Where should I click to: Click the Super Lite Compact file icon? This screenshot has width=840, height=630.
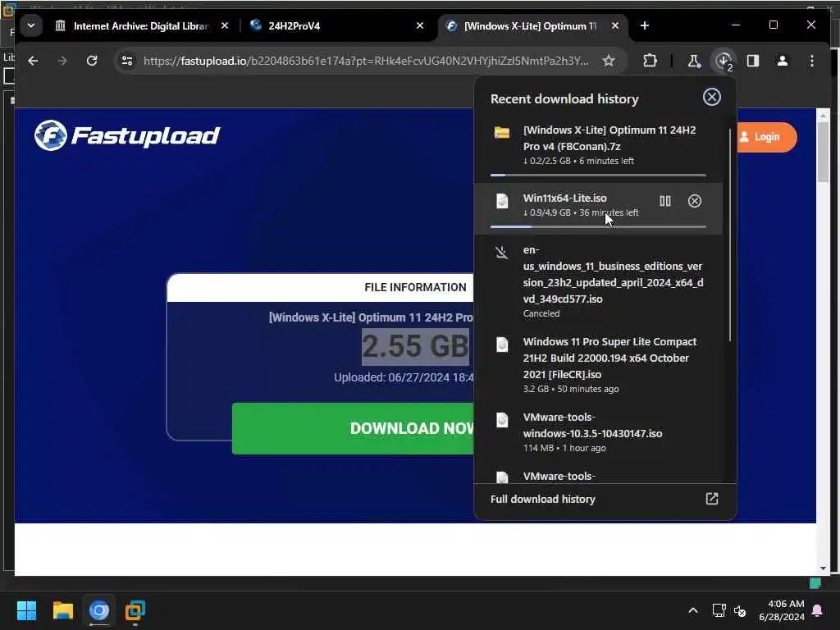[x=501, y=345]
